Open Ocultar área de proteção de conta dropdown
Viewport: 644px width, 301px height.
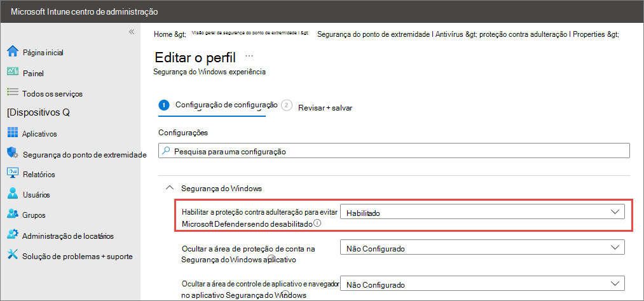(482, 248)
